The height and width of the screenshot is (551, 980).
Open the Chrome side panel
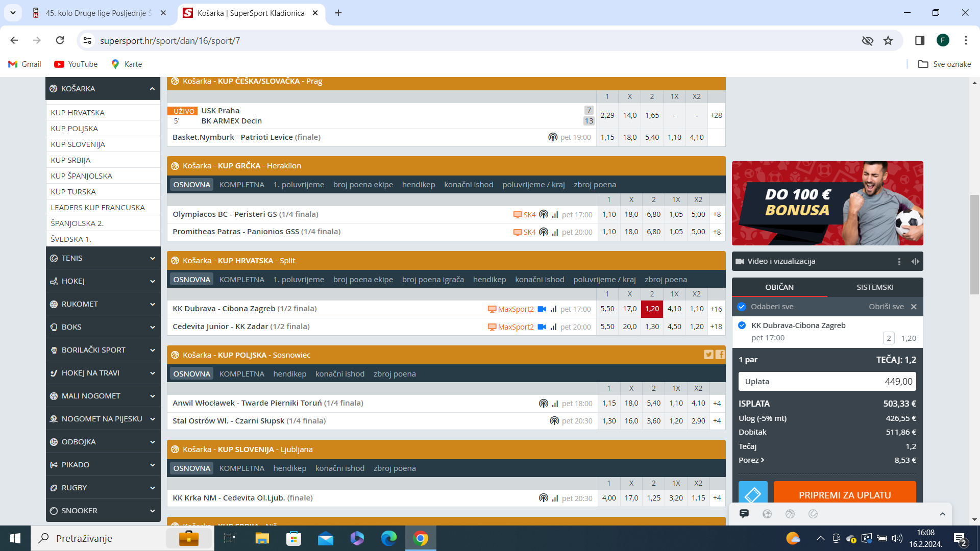coord(920,40)
